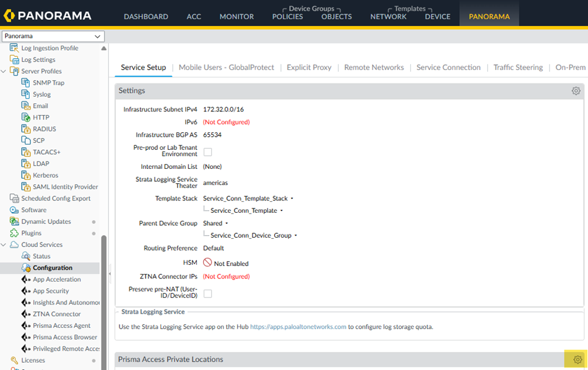Open the Settings gear icon
The width and height of the screenshot is (588, 370).
tap(576, 91)
